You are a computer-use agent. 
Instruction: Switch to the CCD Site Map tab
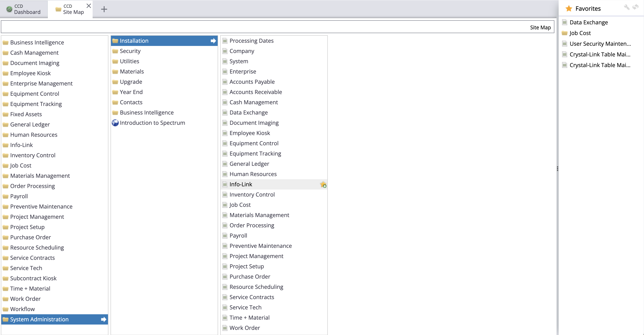70,9
